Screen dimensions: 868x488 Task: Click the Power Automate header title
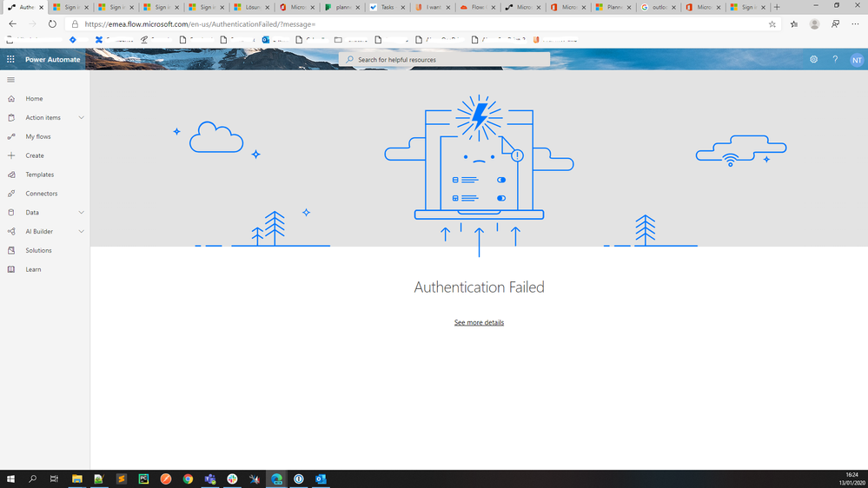[53, 59]
